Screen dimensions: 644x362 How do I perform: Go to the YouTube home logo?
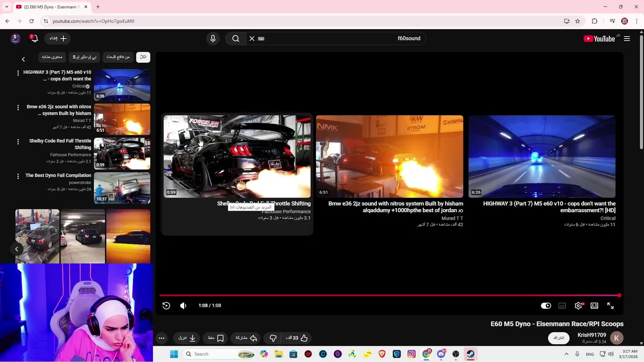[599, 39]
